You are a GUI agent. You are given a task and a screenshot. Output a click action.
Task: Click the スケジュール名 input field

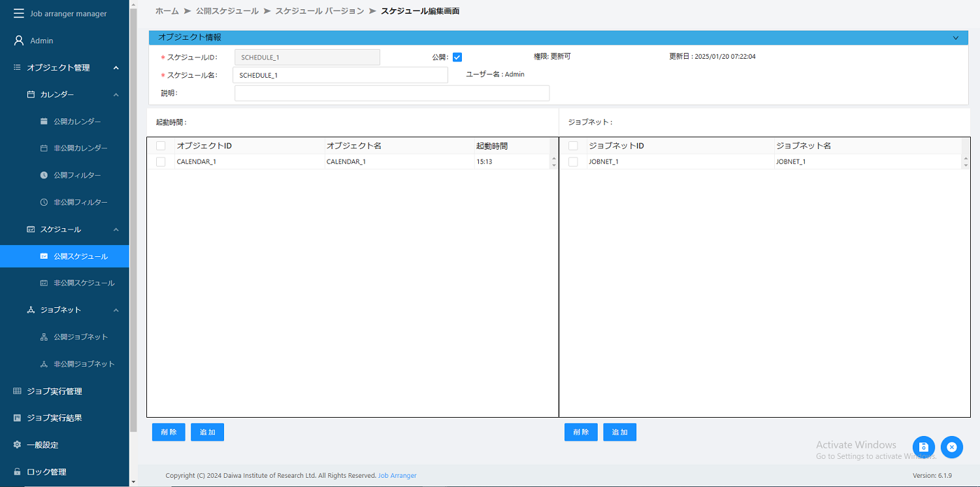pos(340,75)
